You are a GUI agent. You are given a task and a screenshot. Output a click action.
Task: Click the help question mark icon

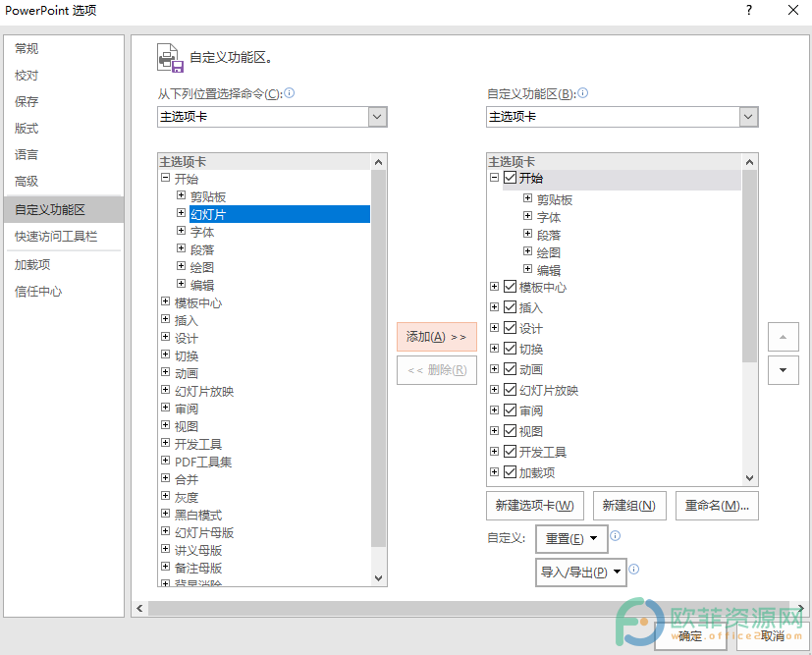749,10
